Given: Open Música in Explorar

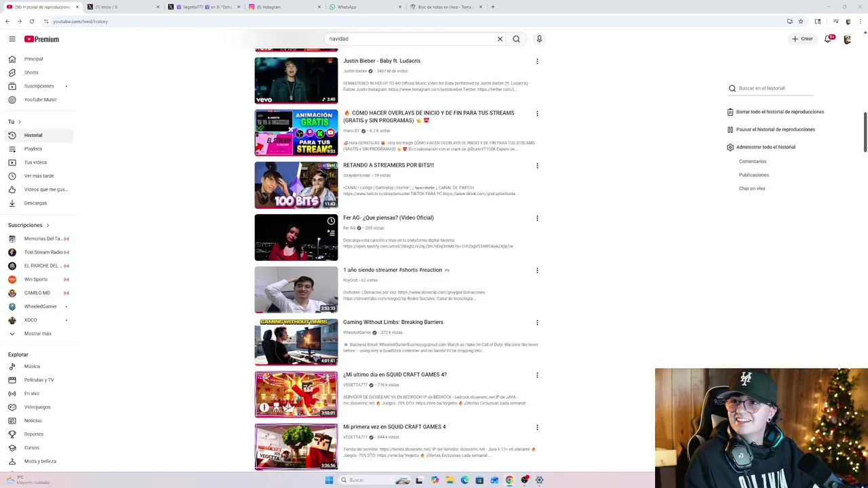Looking at the screenshot, I should 38,366.
